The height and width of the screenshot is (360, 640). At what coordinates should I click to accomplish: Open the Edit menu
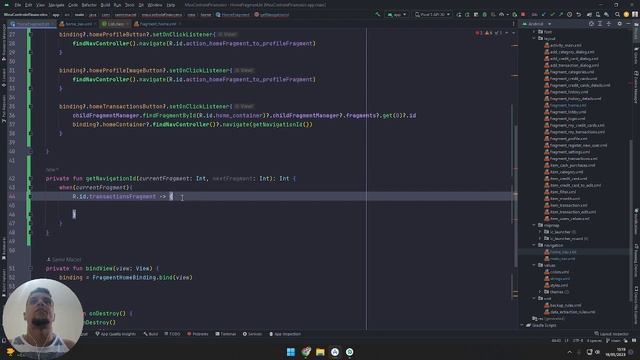[28, 5]
